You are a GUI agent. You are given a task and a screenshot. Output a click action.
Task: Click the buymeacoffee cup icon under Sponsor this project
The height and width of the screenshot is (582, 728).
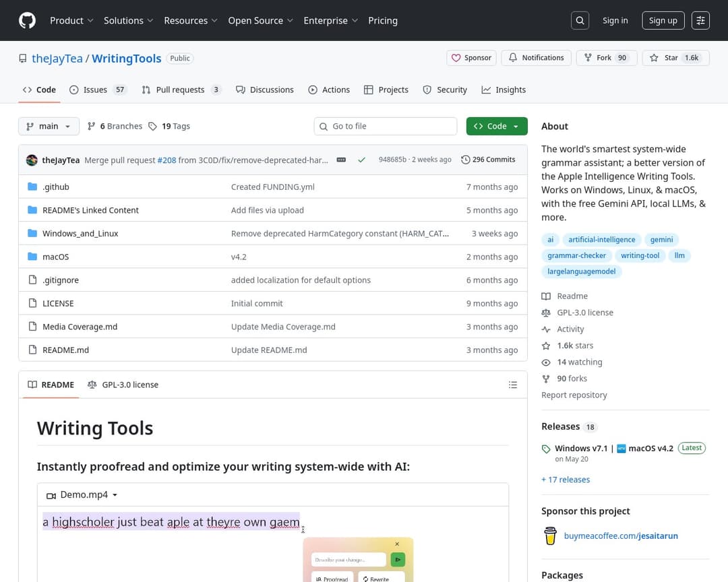pyautogui.click(x=550, y=536)
